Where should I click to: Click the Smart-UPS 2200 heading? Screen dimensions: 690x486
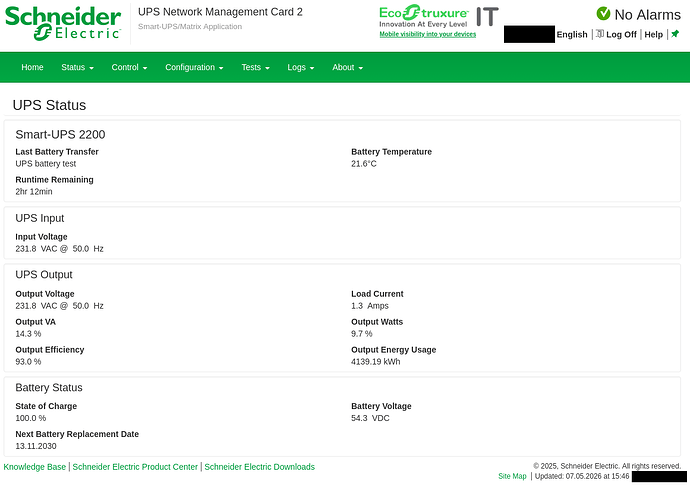(x=60, y=134)
